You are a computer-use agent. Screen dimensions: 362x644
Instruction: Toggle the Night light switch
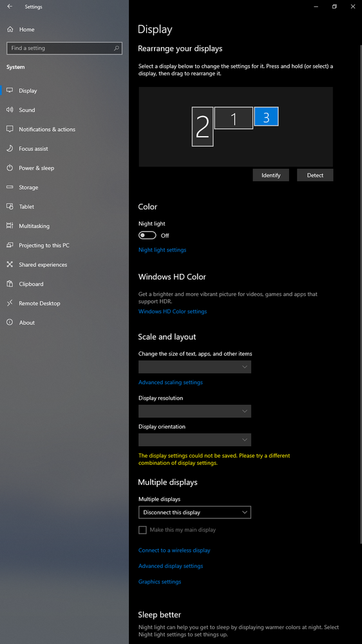click(148, 235)
